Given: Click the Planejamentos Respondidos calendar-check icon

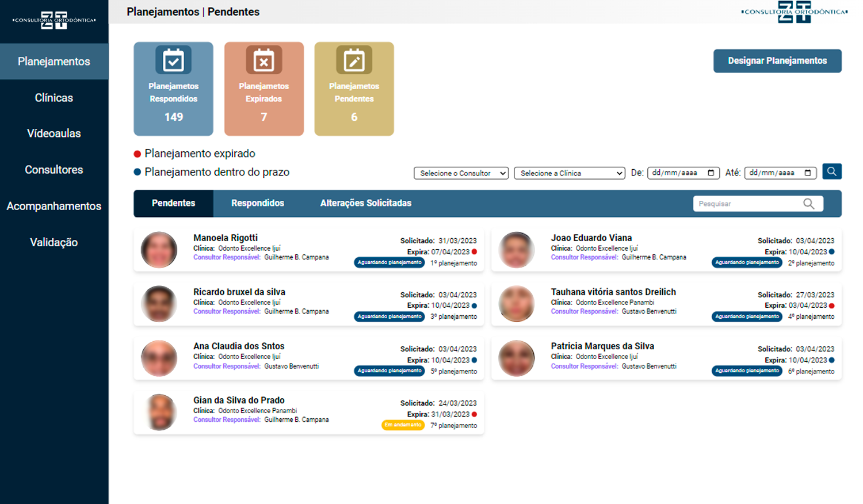Looking at the screenshot, I should [x=173, y=60].
